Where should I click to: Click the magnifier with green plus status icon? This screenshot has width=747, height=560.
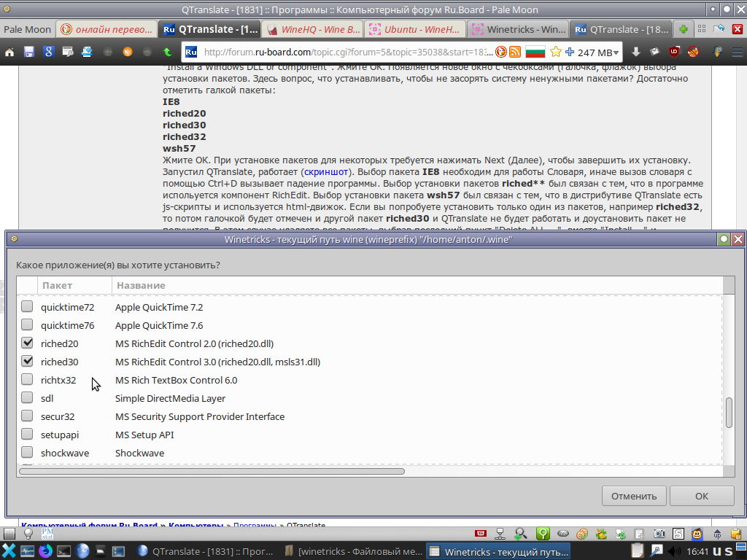(x=520, y=534)
